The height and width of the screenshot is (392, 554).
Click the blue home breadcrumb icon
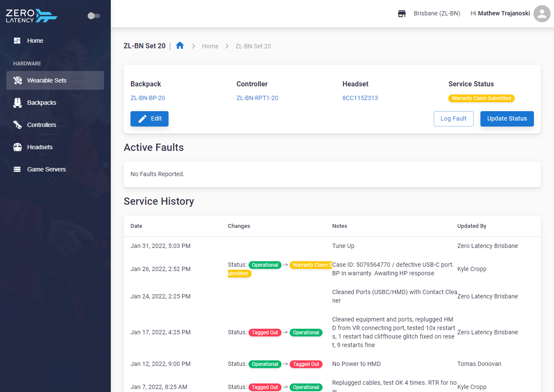pos(180,45)
